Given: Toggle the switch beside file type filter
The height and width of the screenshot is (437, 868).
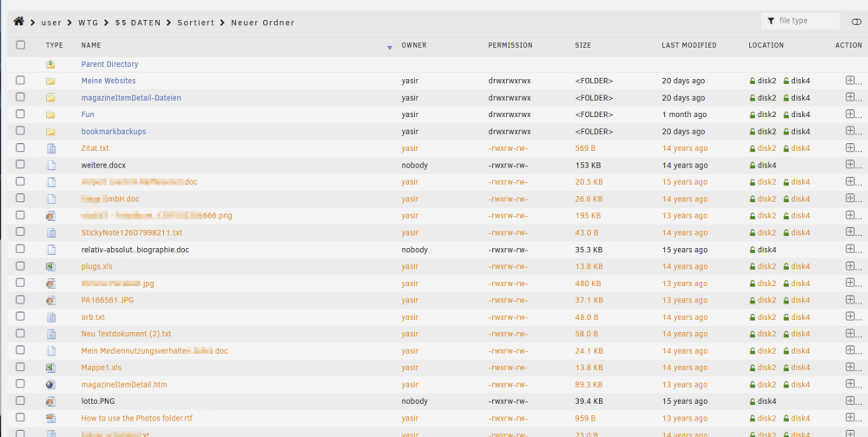Looking at the screenshot, I should (857, 23).
